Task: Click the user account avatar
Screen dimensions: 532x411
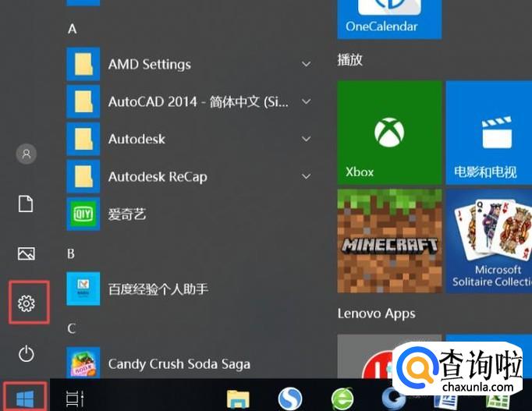Action: [x=26, y=154]
